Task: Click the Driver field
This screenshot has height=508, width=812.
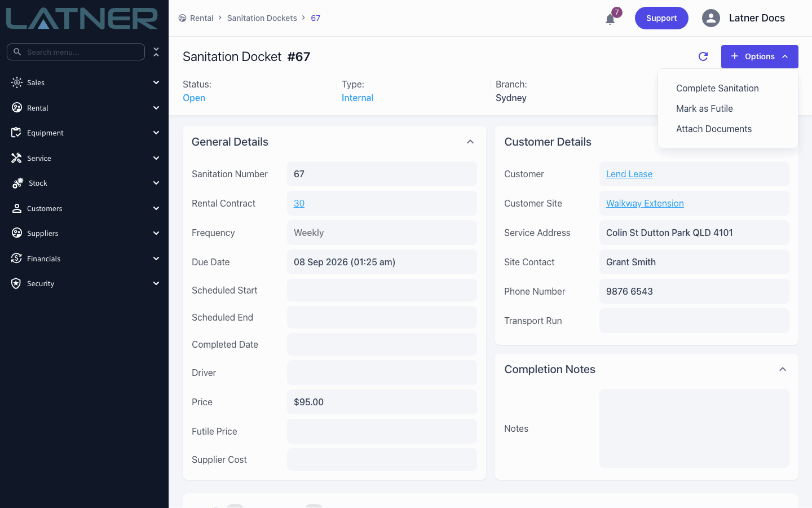Action: tap(382, 373)
